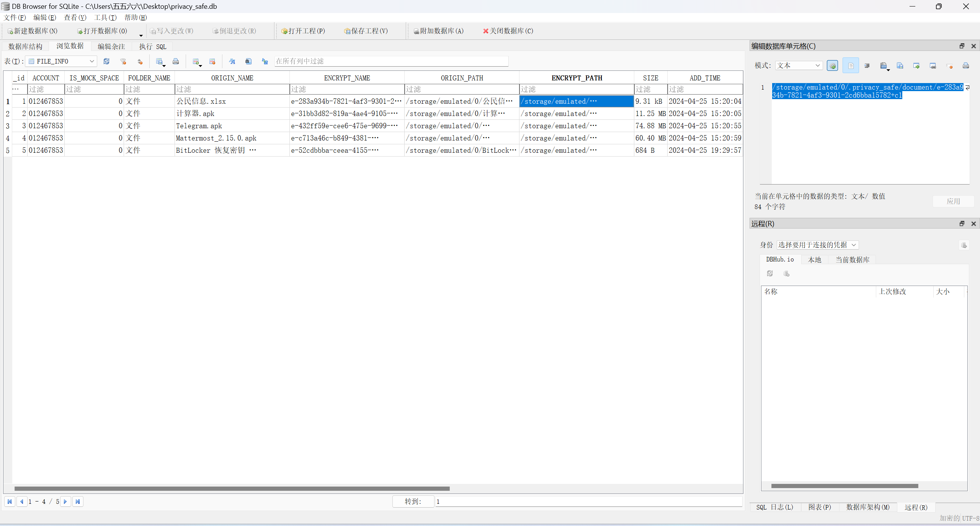The width and height of the screenshot is (980, 526).
Task: Insert a new record
Action: tap(196, 61)
